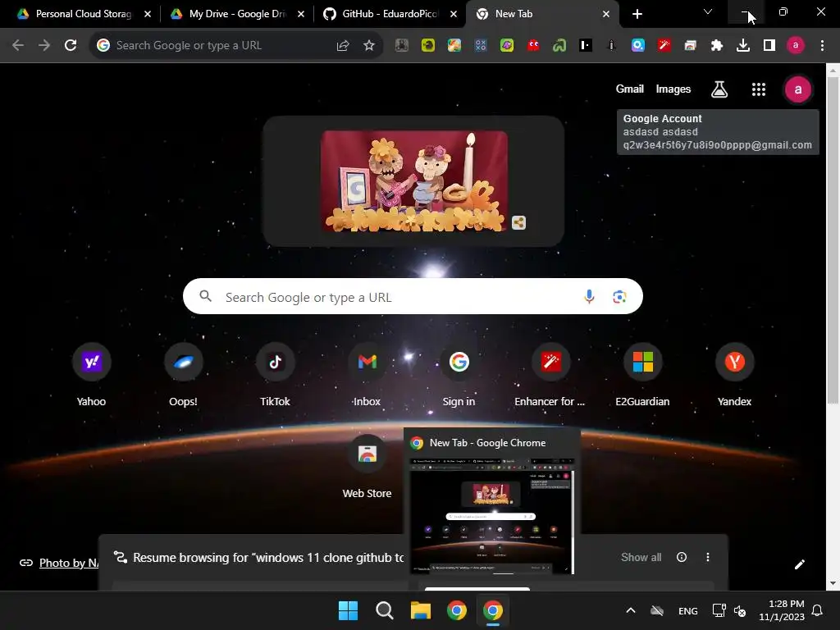Close the GitHub tab
This screenshot has width=840, height=630.
(454, 14)
